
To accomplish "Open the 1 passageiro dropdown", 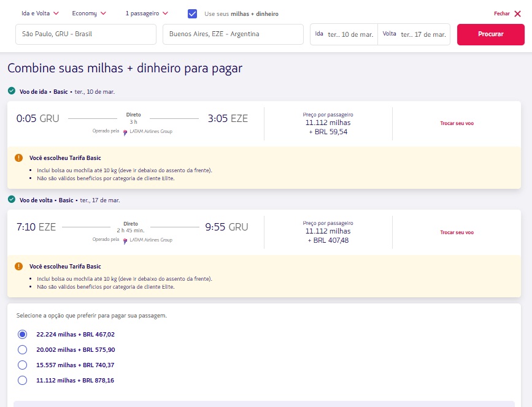I will [147, 13].
